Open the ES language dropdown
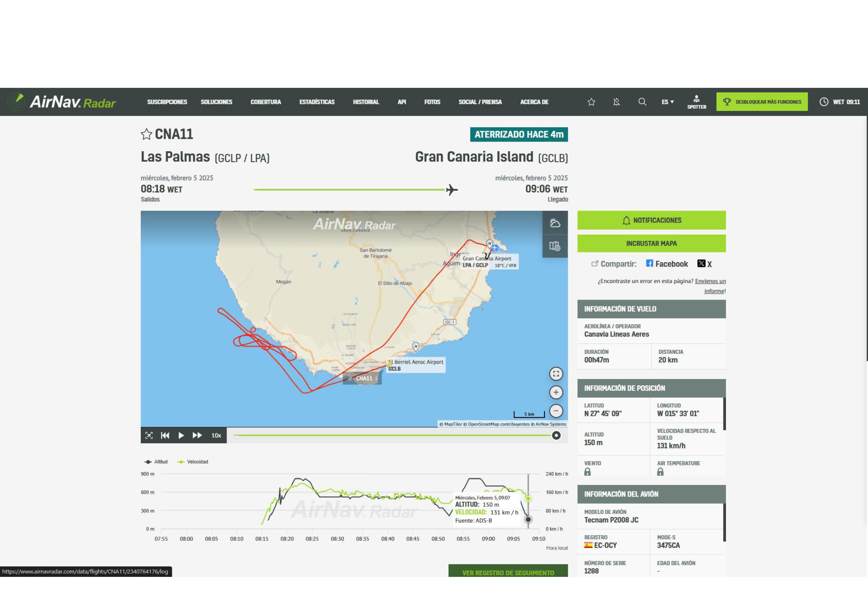The image size is (868, 614). pos(667,102)
